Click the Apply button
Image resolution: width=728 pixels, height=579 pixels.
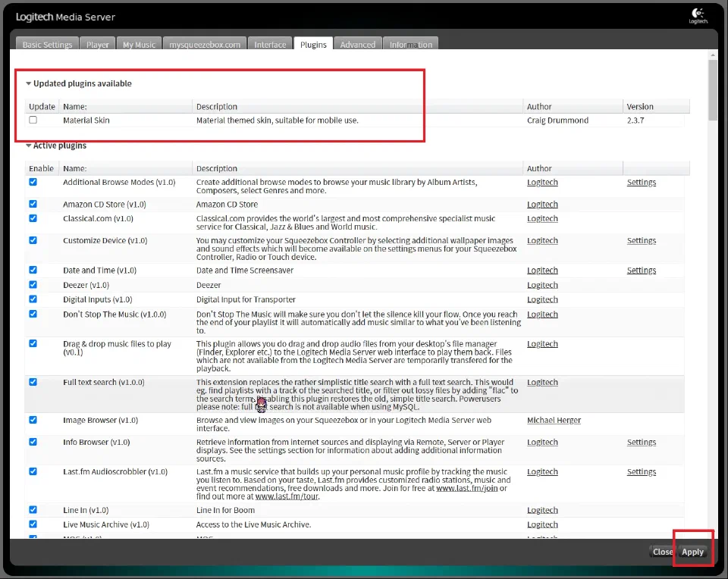point(692,552)
